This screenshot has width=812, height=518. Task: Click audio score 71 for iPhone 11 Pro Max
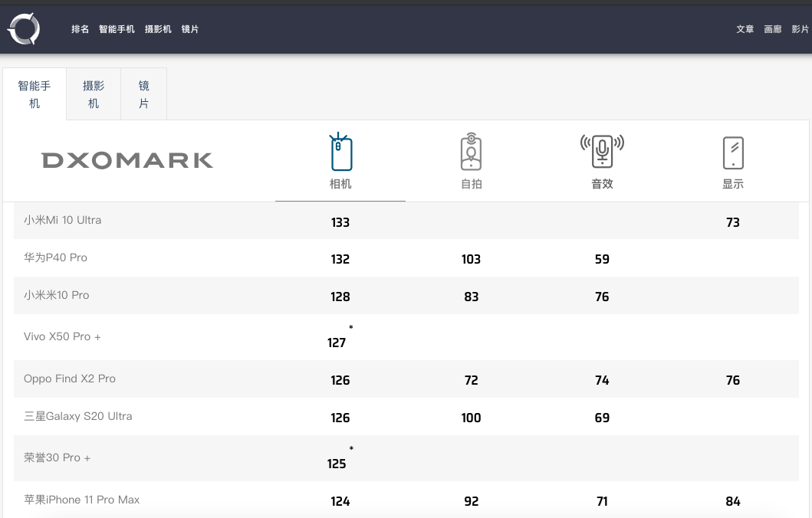click(602, 501)
